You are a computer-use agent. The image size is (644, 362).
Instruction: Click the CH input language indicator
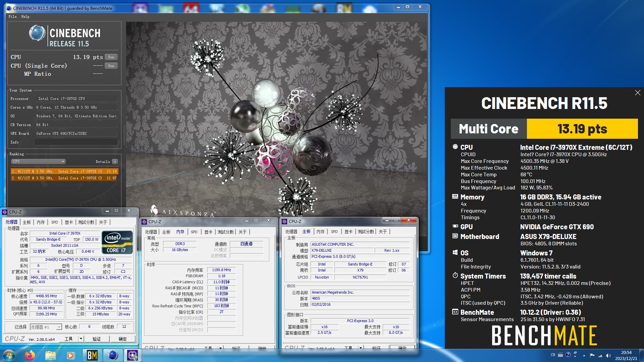[x=553, y=355]
